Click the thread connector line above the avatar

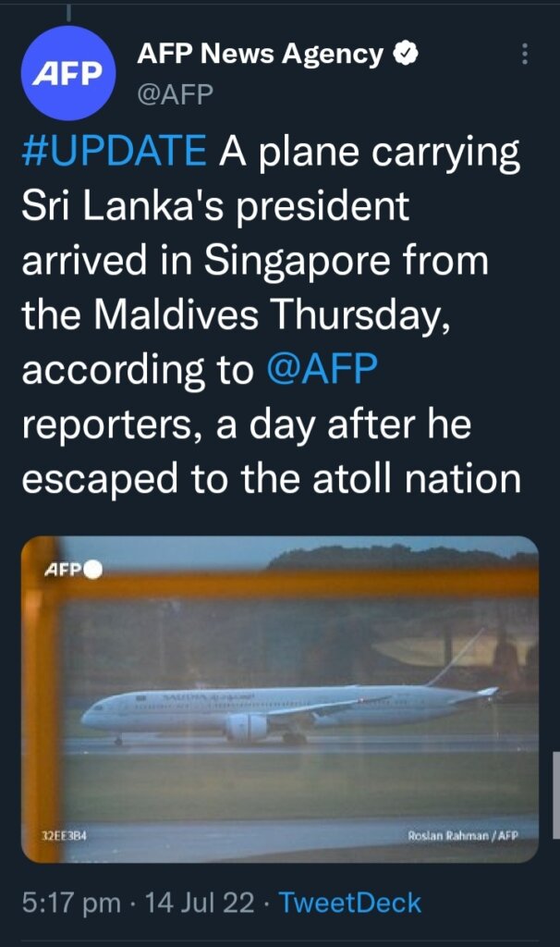[68, 12]
